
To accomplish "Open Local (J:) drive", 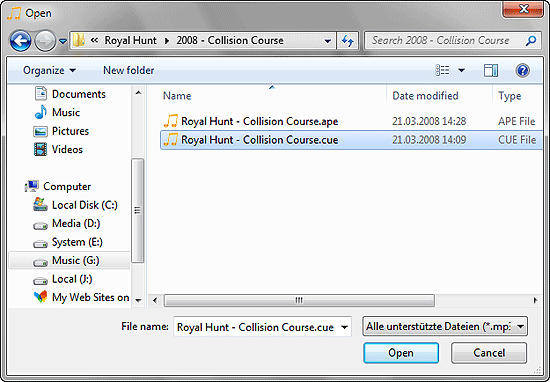I will tap(72, 279).
